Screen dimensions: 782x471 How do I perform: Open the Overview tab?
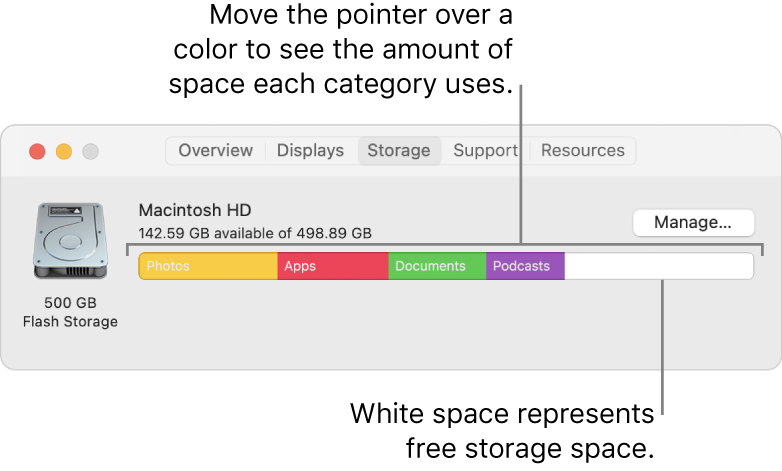215,151
